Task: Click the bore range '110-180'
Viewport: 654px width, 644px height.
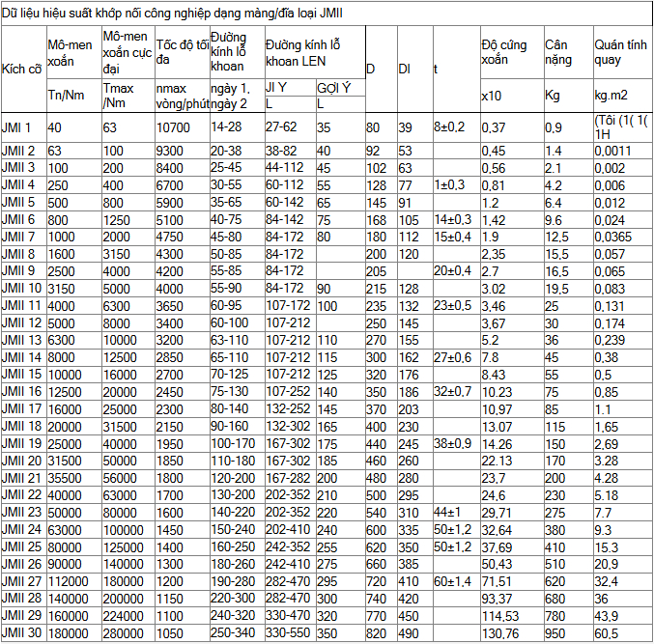Action: tap(233, 461)
